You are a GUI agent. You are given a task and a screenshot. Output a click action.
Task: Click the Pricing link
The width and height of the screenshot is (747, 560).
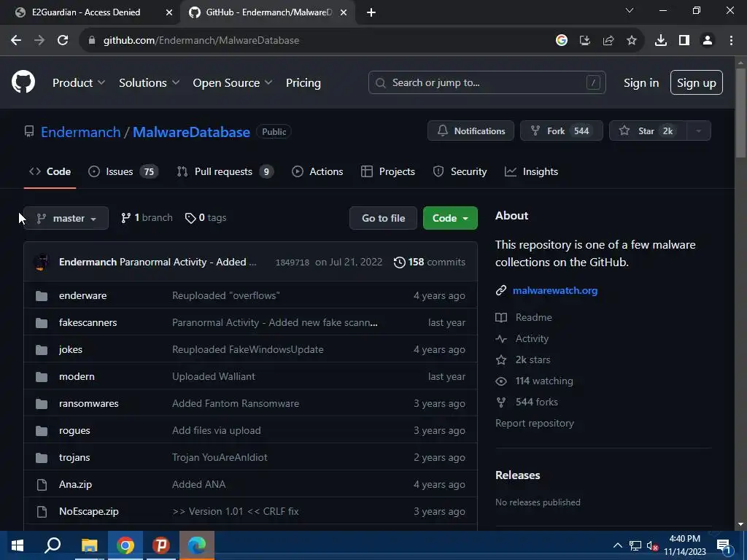click(x=303, y=82)
